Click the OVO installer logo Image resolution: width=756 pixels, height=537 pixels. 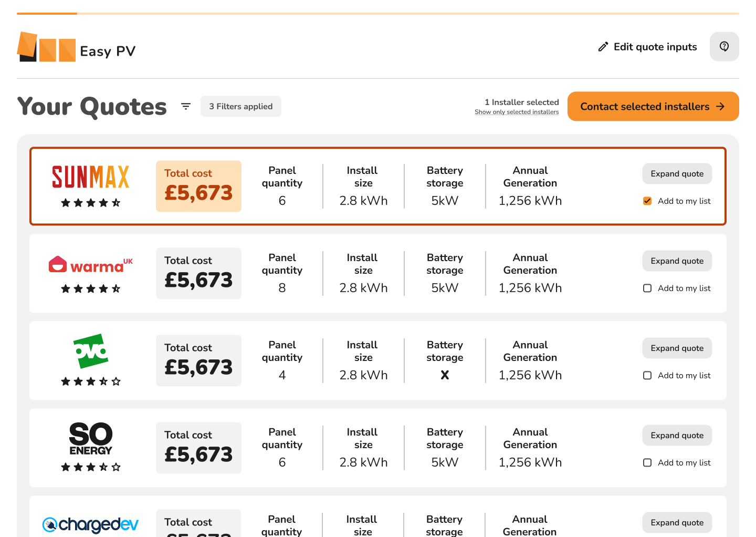coord(91,351)
